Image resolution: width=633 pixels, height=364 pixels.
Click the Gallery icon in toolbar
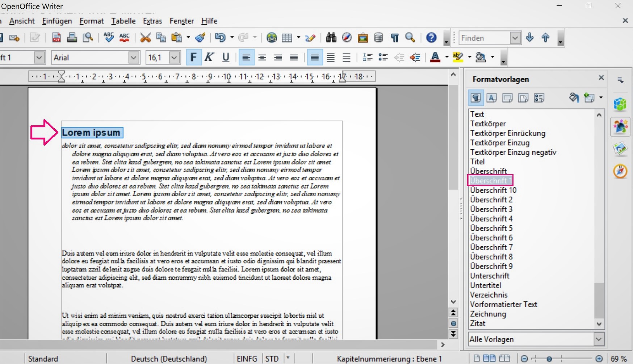[x=362, y=38]
